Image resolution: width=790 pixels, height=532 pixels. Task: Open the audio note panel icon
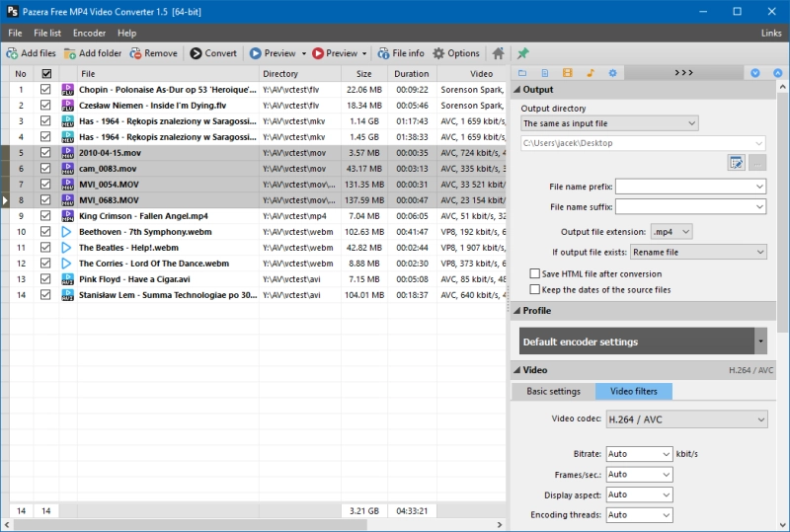coord(590,73)
